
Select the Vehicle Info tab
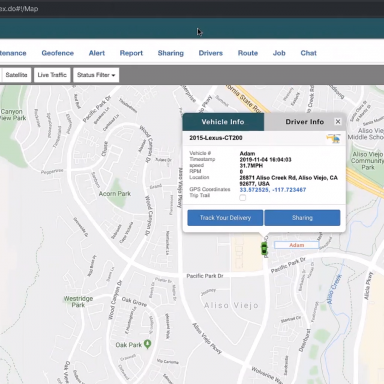(223, 122)
